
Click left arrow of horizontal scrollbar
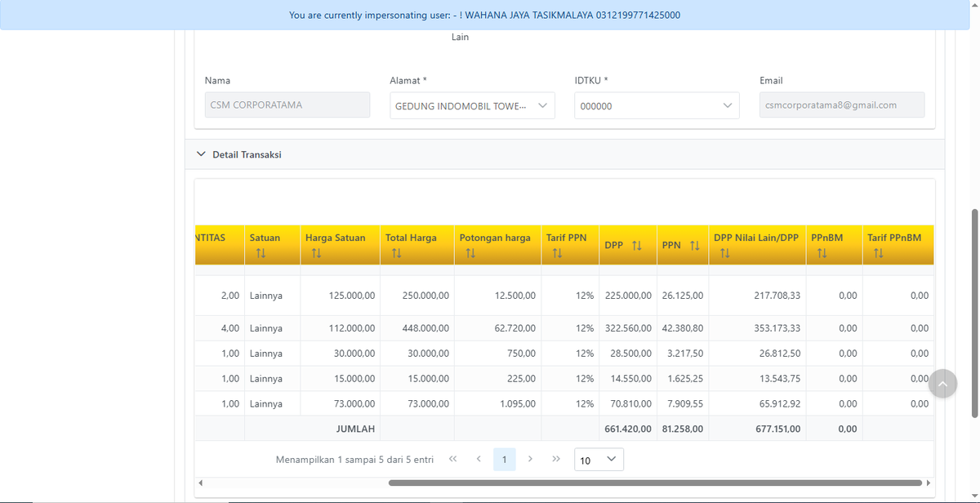tap(200, 483)
